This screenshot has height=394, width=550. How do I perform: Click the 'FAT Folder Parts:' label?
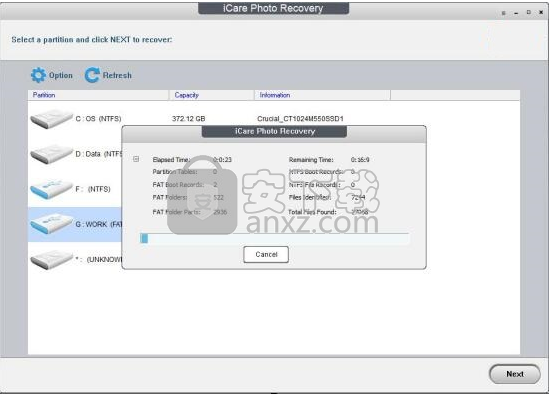pyautogui.click(x=176, y=212)
